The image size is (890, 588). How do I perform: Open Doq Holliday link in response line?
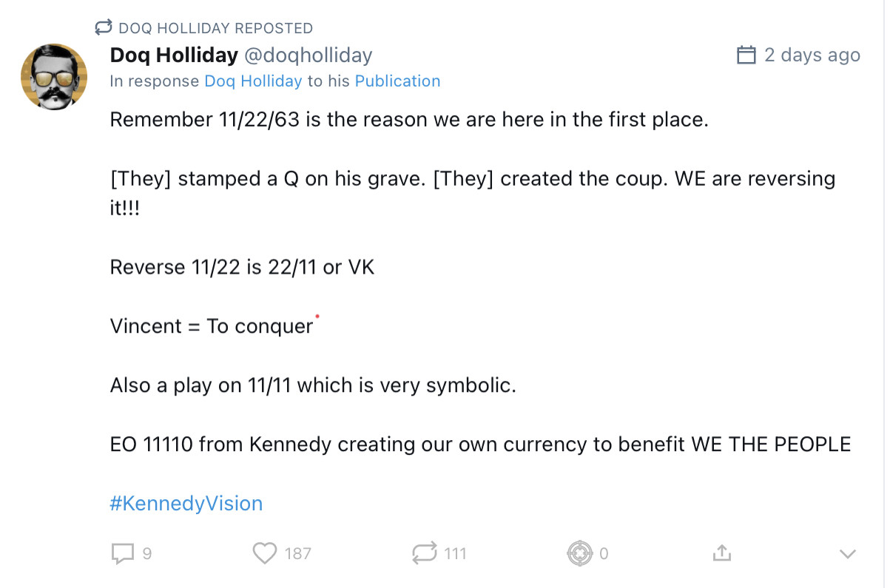coord(253,81)
